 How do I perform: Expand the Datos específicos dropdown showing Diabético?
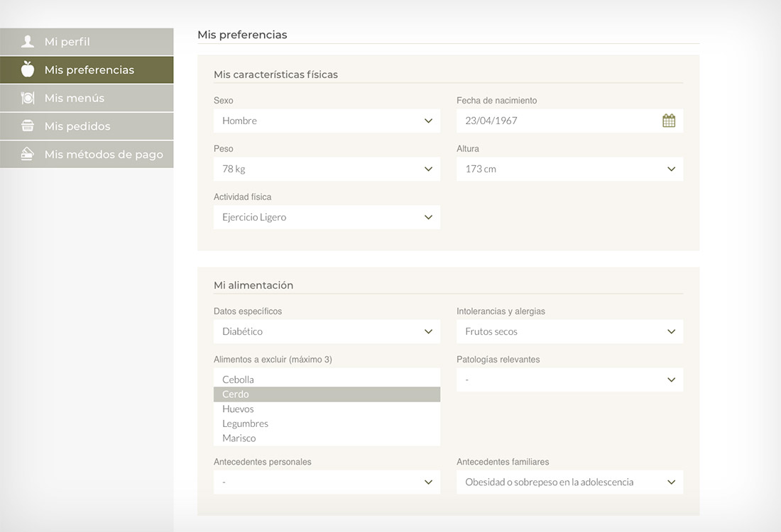click(327, 331)
